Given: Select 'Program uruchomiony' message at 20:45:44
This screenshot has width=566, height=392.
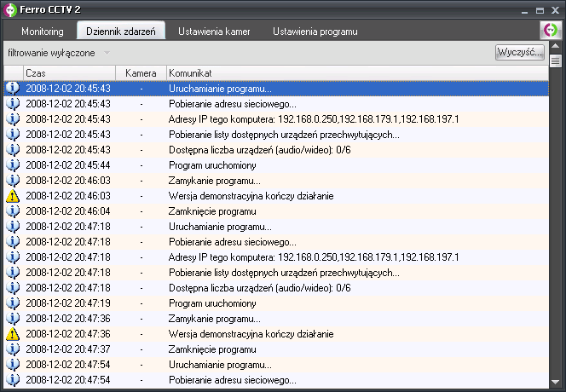Looking at the screenshot, I should (212, 165).
